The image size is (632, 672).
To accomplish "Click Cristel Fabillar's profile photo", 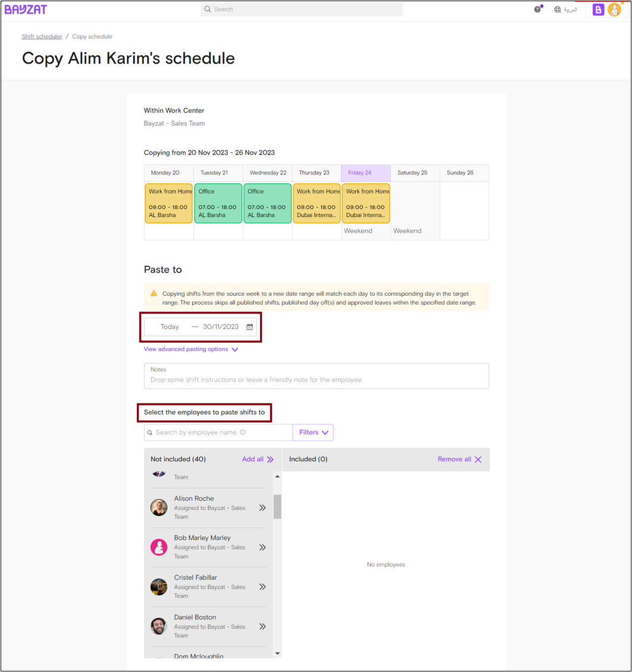I will [159, 587].
